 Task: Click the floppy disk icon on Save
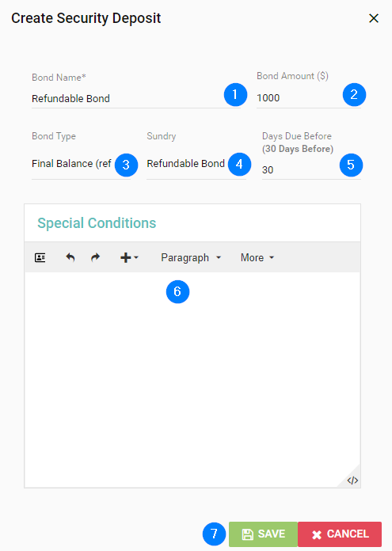click(248, 534)
